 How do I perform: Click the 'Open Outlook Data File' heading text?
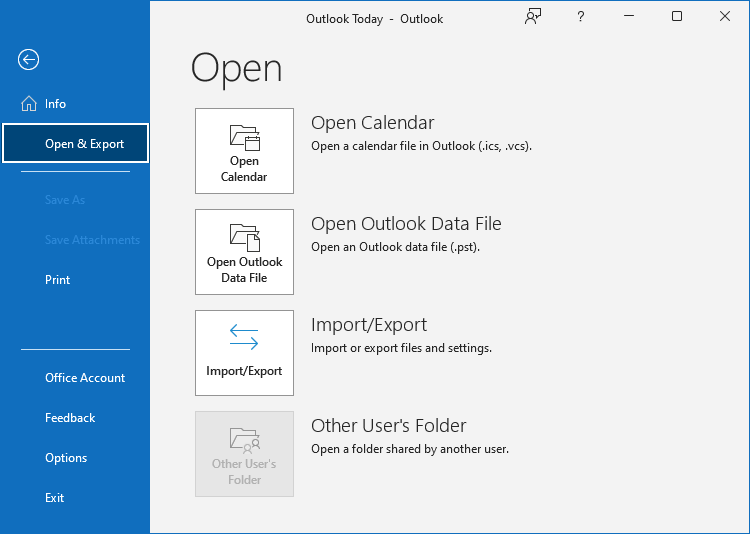tap(406, 224)
